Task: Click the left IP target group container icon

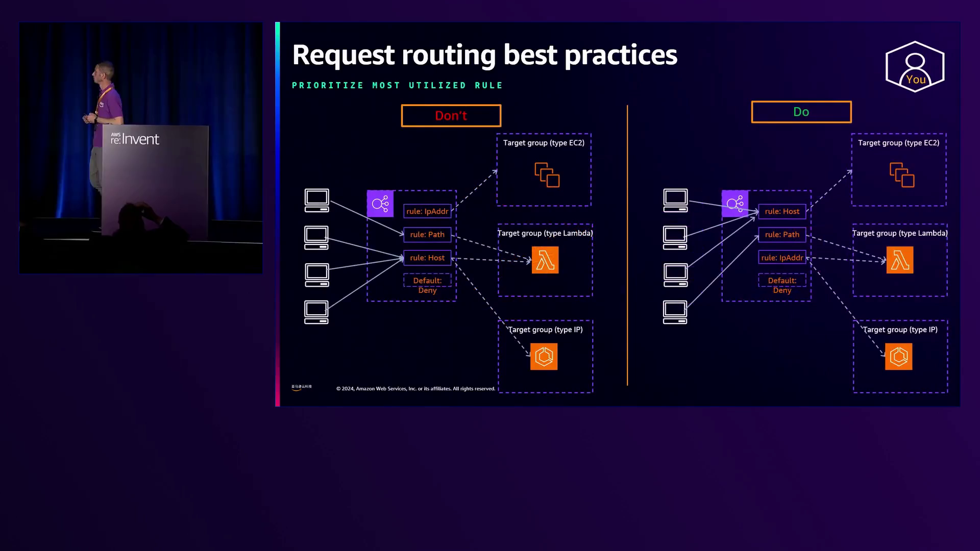Action: 544,357
